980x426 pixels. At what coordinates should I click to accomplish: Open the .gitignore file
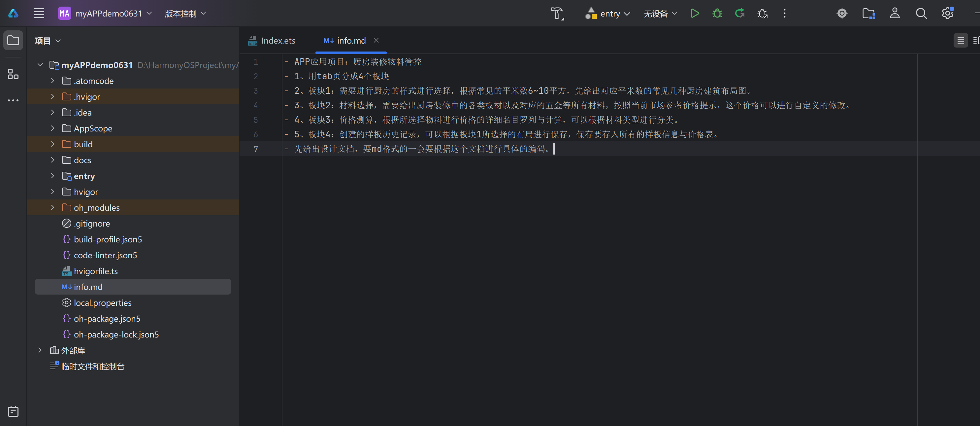tap(92, 224)
